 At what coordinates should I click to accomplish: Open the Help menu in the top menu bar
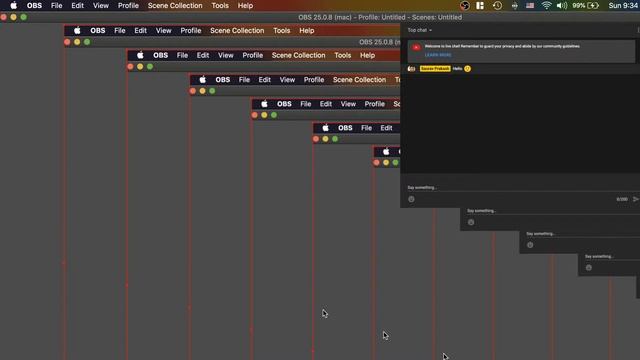(245, 6)
